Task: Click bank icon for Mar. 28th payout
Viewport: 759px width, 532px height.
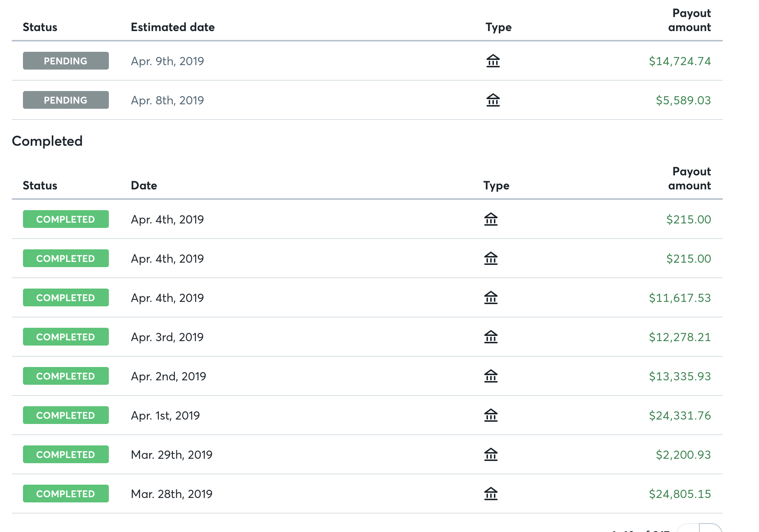Action: point(491,494)
